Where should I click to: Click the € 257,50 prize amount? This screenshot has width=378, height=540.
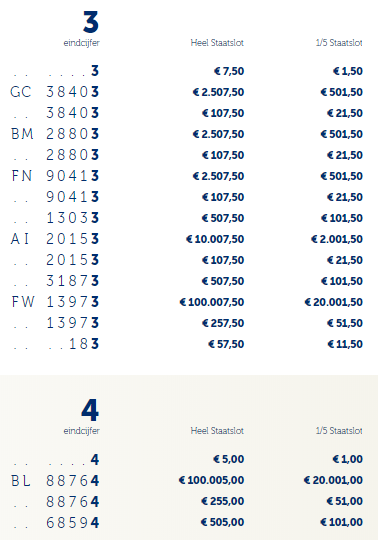(223, 323)
